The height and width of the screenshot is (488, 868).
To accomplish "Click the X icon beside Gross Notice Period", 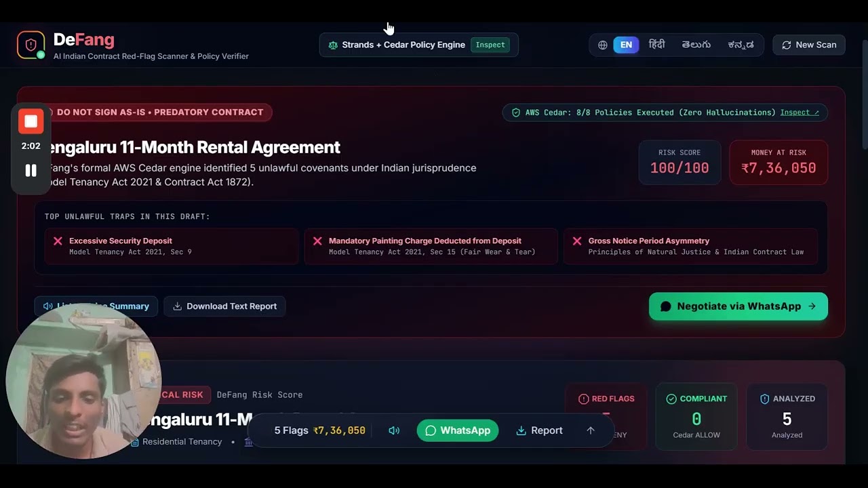I will pyautogui.click(x=577, y=241).
